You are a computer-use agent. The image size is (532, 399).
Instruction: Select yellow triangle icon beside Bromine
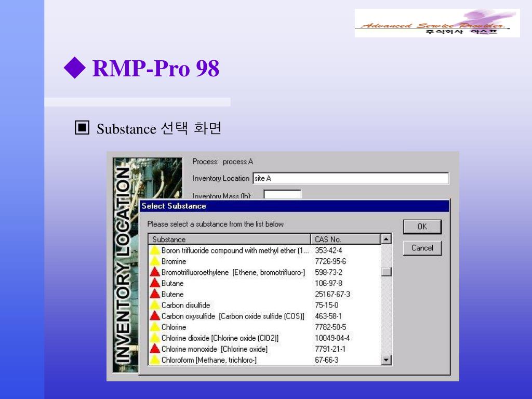click(x=155, y=261)
